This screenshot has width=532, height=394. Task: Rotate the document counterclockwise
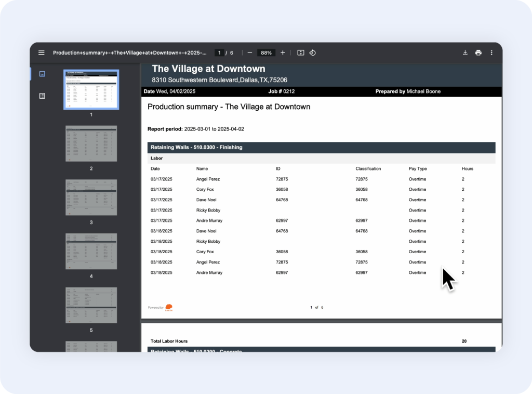[313, 52]
